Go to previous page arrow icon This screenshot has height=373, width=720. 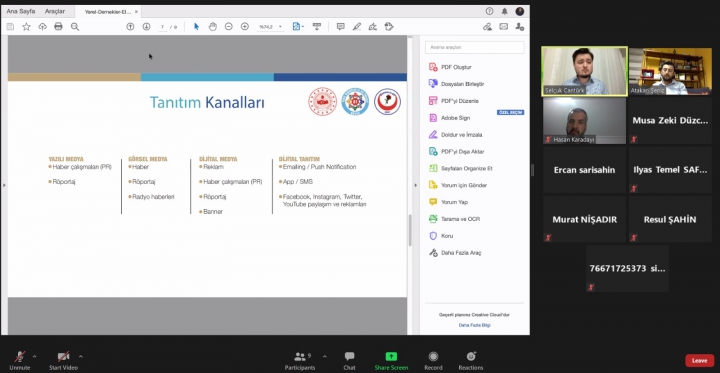tap(130, 27)
